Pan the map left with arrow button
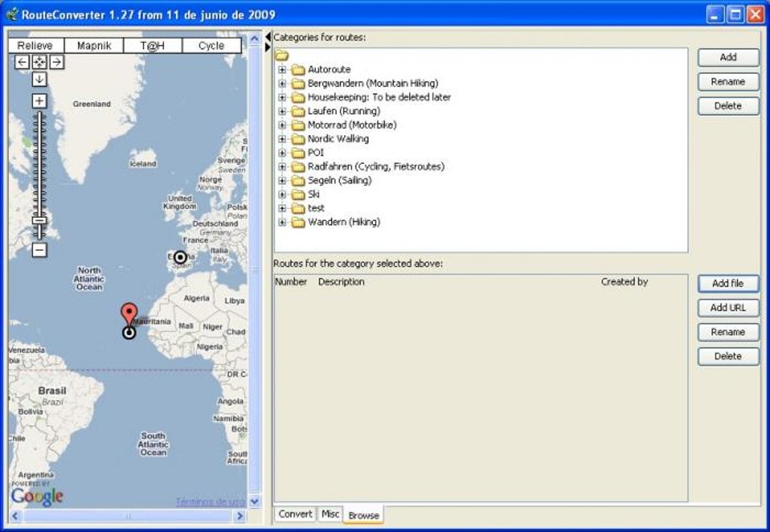The width and height of the screenshot is (770, 532). pos(22,62)
